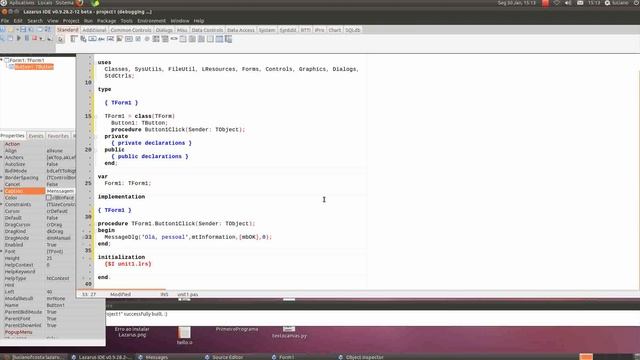Viewport: 640px width, 360px height.
Task: Open the Environment menu
Action: [x=151, y=20]
